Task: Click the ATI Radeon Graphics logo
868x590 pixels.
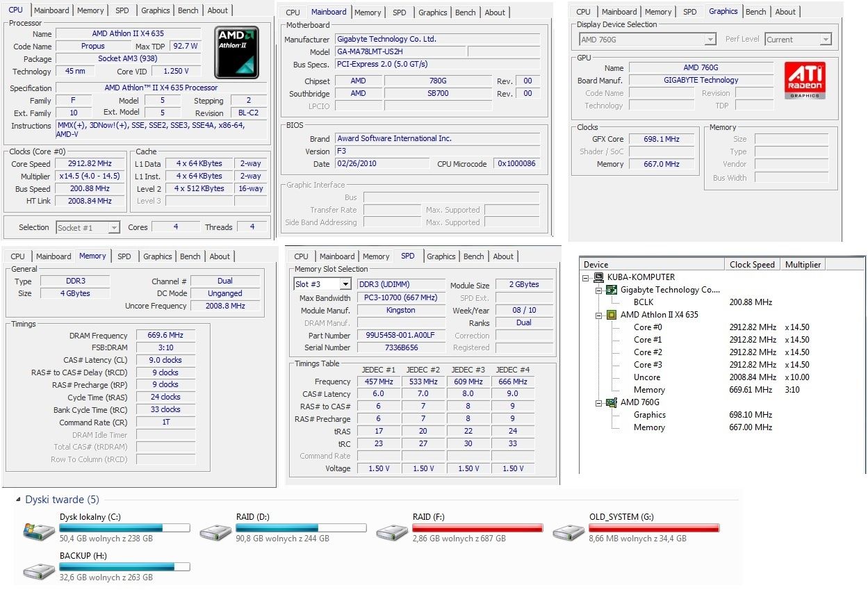Action: [805, 81]
